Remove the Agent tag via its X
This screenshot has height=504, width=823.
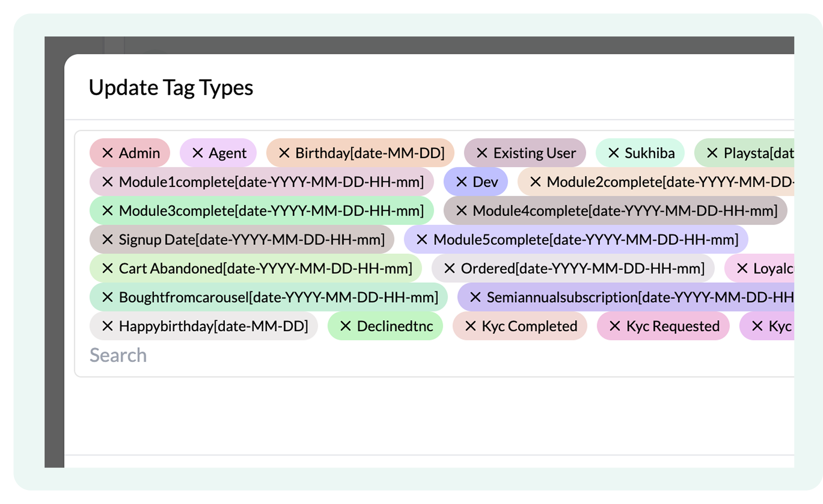point(198,153)
